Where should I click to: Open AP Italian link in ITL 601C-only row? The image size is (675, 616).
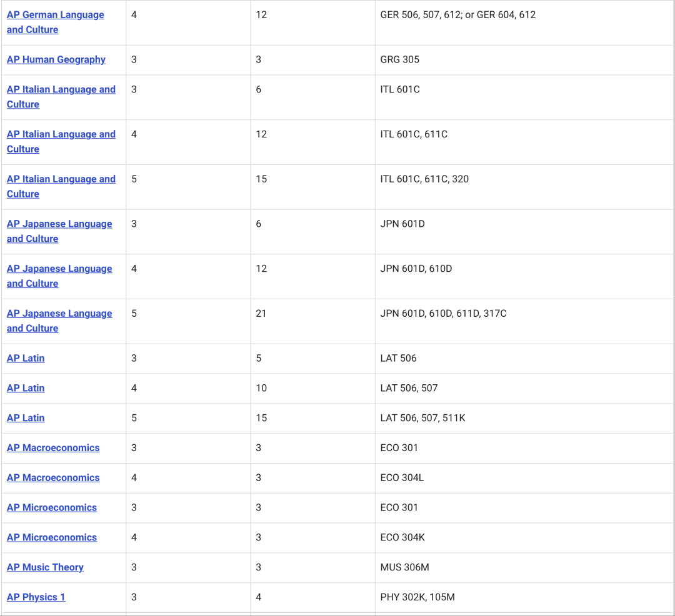pyautogui.click(x=61, y=90)
